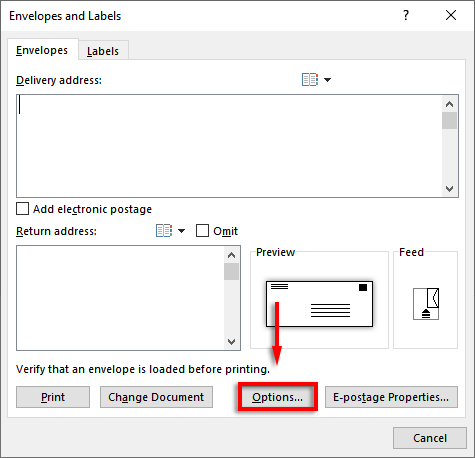
Task: Click the envelope feed method icon
Action: tap(426, 304)
